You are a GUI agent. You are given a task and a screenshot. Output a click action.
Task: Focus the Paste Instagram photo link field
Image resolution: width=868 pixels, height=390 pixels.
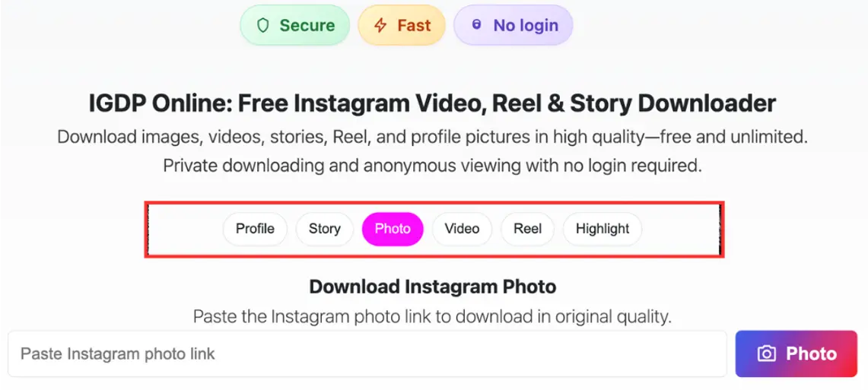(367, 354)
